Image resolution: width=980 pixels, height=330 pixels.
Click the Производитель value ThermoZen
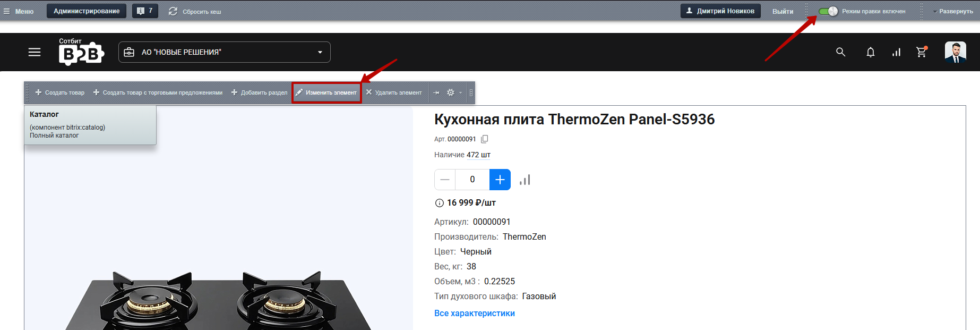525,237
